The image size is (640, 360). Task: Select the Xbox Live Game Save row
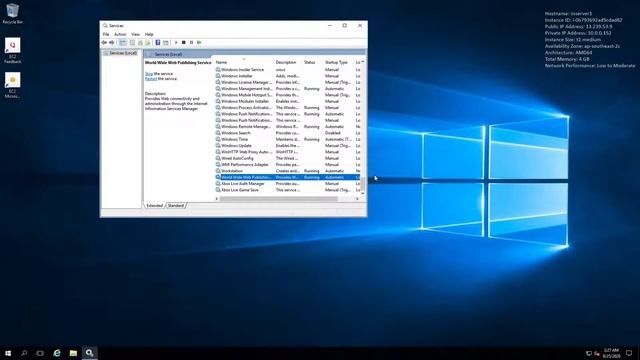tap(287, 190)
